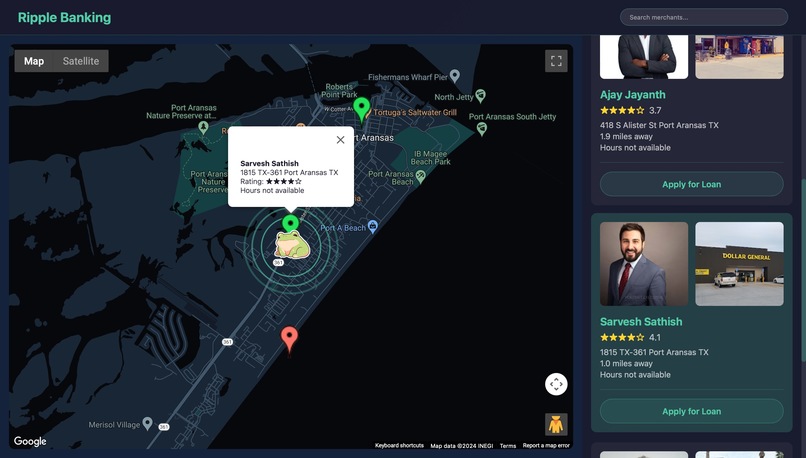Open Ajay Jayanth portrait photo

(x=644, y=57)
